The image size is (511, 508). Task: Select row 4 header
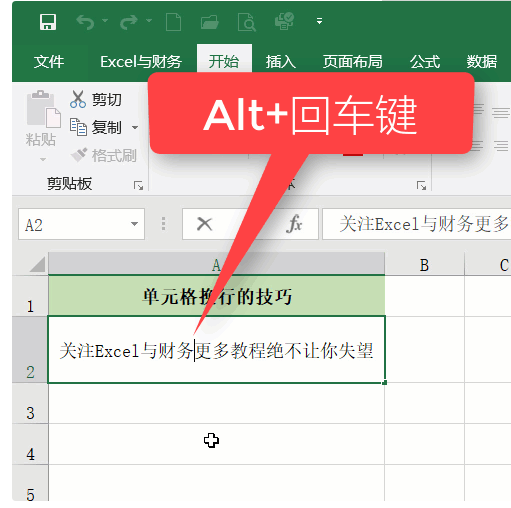point(30,444)
